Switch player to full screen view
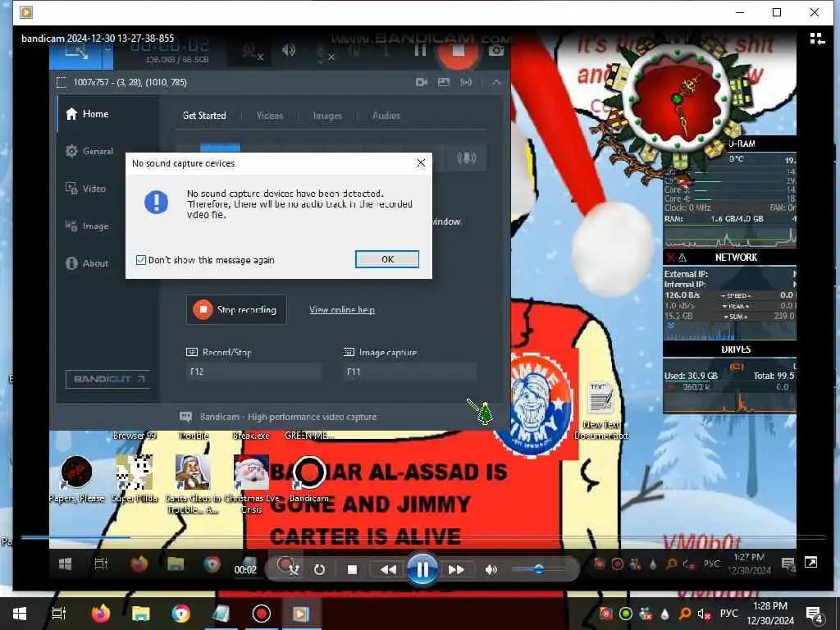 coord(810,563)
